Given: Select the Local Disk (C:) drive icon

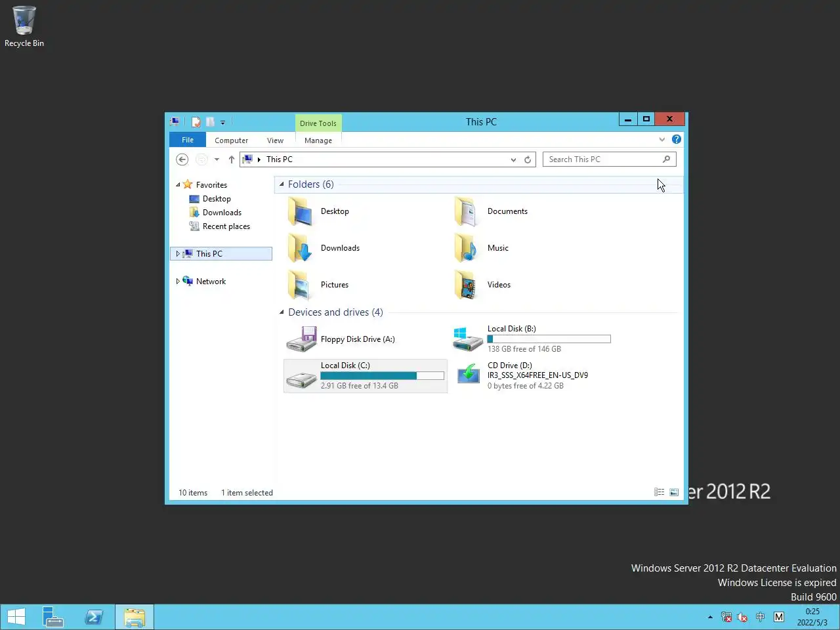Looking at the screenshot, I should click(302, 379).
